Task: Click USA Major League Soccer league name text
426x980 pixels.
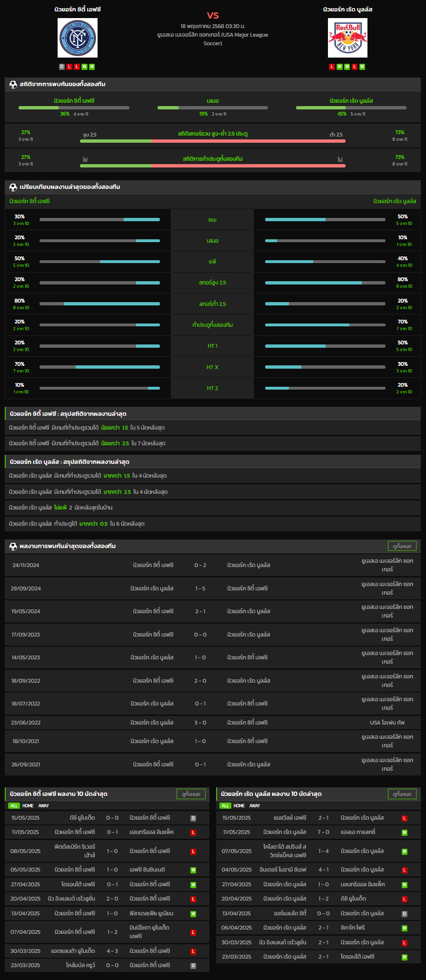Action: tap(213, 39)
